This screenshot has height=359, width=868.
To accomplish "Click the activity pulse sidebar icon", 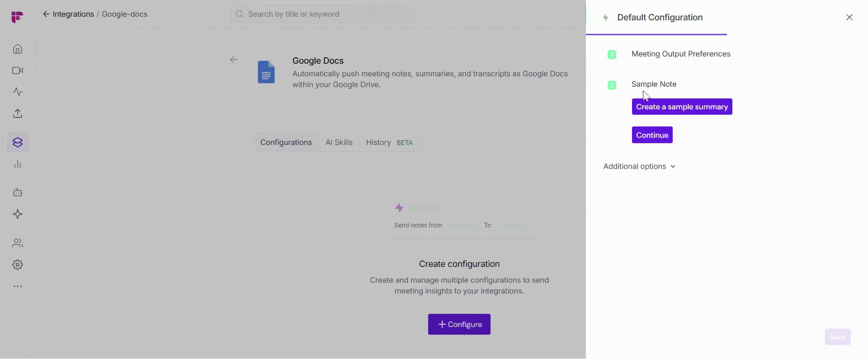I will [x=18, y=92].
